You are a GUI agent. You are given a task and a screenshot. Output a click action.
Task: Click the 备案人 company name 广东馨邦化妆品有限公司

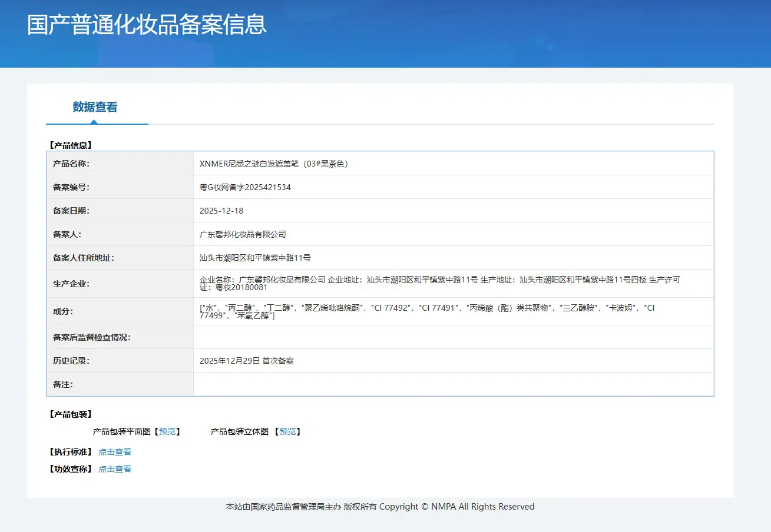tap(243, 234)
